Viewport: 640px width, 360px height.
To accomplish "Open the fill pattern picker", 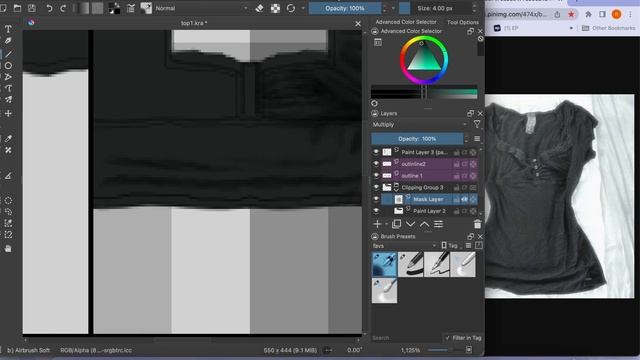I will (x=97, y=8).
